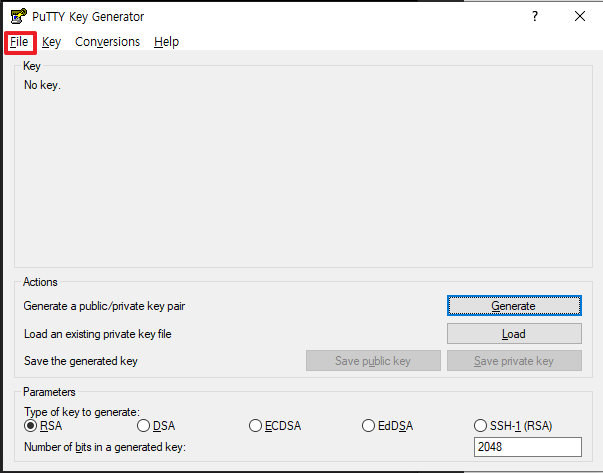The width and height of the screenshot is (603, 473).
Task: Click the 'Type of key to generate:' label
Action: 82,412
